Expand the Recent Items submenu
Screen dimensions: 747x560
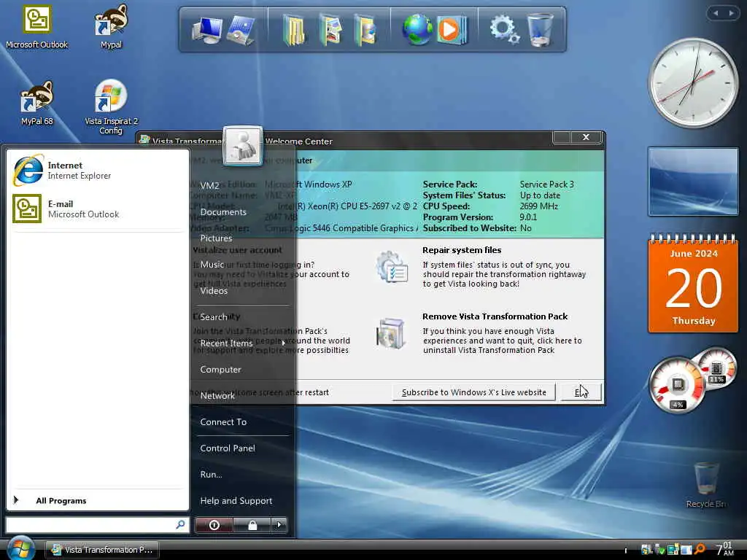coord(242,343)
